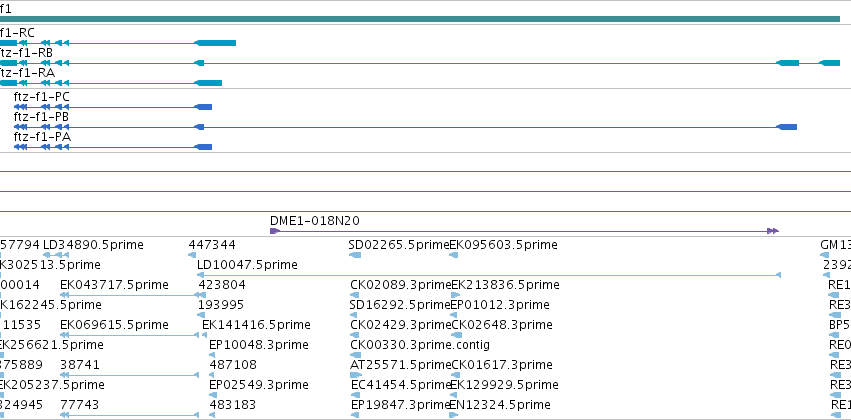The height and width of the screenshot is (420, 851).
Task: Select the EK095603.5prime EST label
Action: [504, 245]
